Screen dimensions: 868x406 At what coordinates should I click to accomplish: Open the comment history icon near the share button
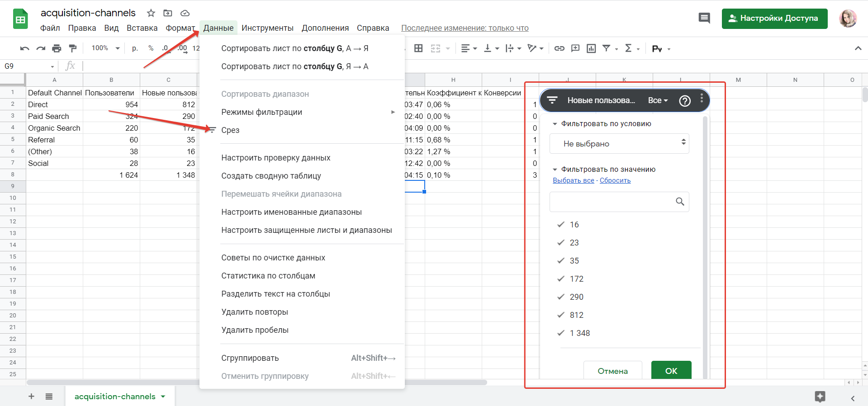click(704, 19)
